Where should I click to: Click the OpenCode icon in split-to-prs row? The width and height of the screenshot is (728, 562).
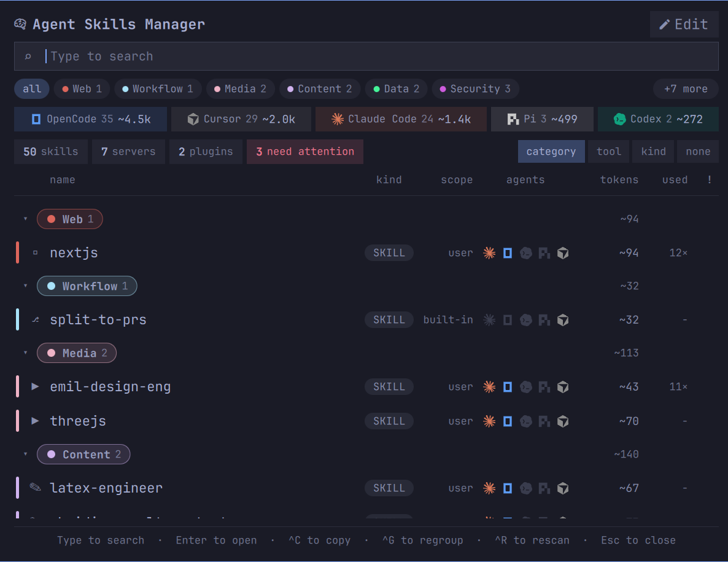pyautogui.click(x=508, y=319)
